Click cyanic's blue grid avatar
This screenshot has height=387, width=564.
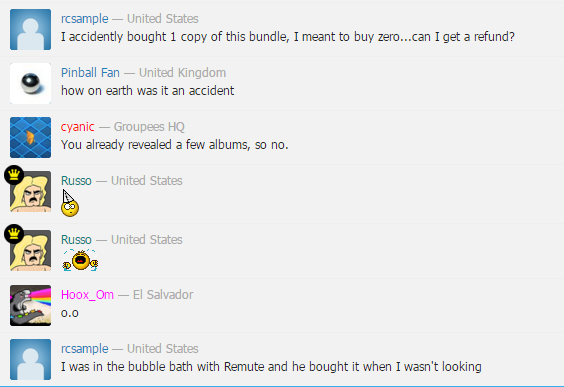31,137
